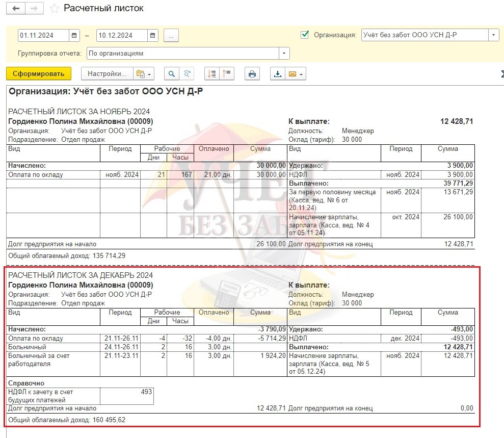Add Расчетный листок to favorites star
Image resolution: width=504 pixels, height=438 pixels.
(55, 8)
